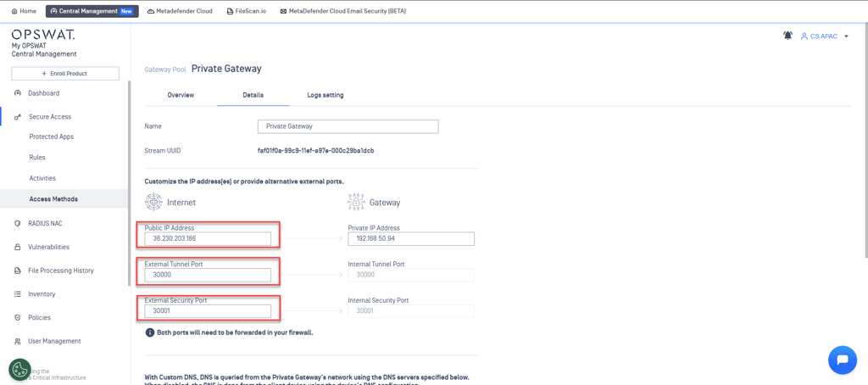Click the File Processing History icon

point(17,271)
